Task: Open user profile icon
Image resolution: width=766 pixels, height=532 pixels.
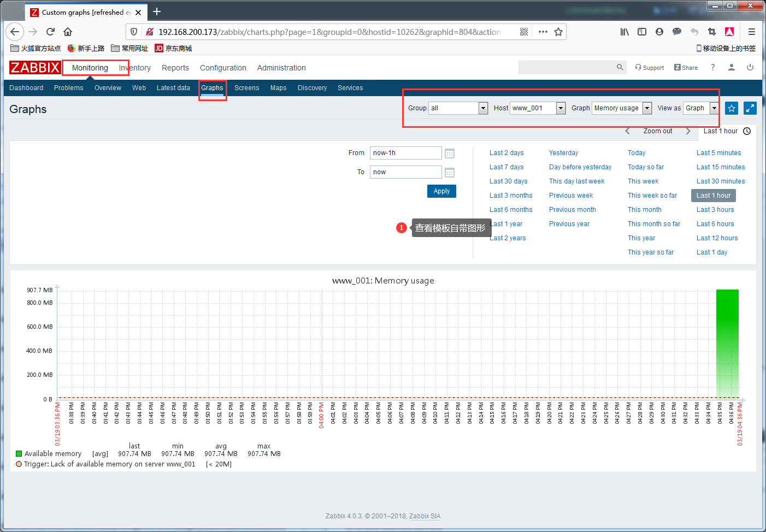Action: click(731, 67)
